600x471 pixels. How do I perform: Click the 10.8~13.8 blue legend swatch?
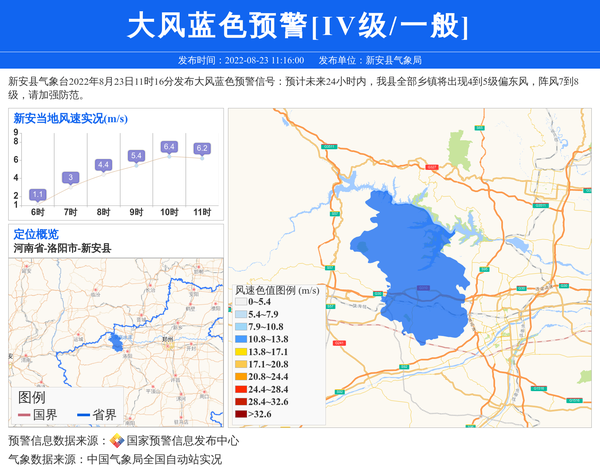(x=240, y=340)
